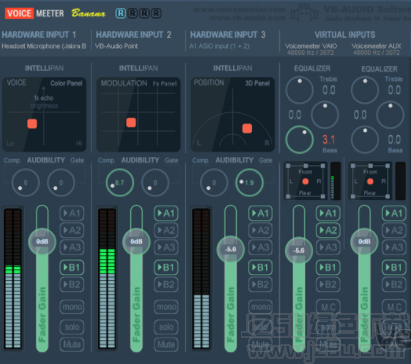Click Hardware Input 1 fader gain knob
This screenshot has width=411, height=364.
tap(42, 242)
